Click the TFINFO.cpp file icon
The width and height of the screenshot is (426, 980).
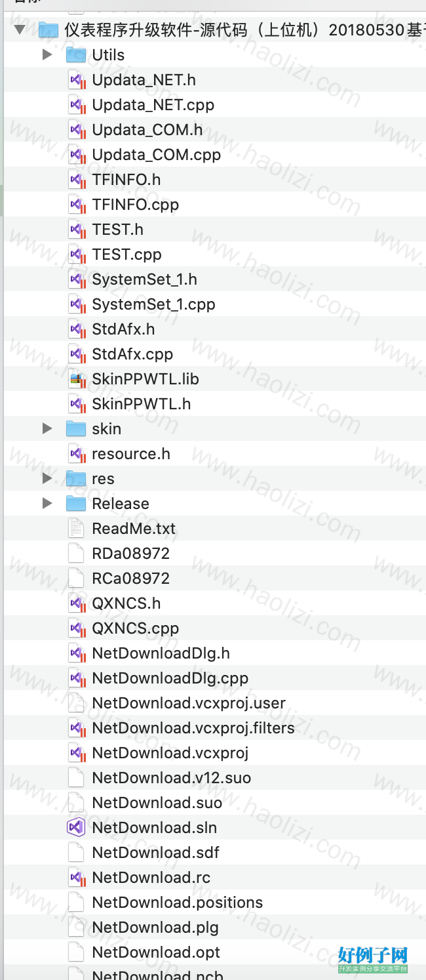coord(77,204)
